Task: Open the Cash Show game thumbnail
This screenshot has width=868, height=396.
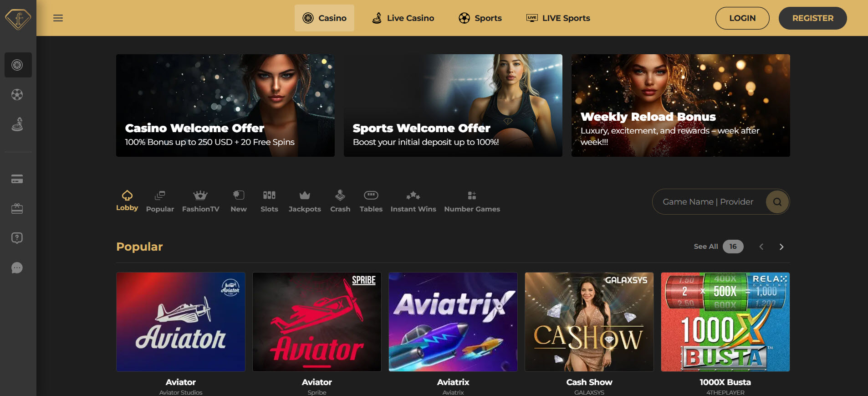Action: click(x=589, y=322)
